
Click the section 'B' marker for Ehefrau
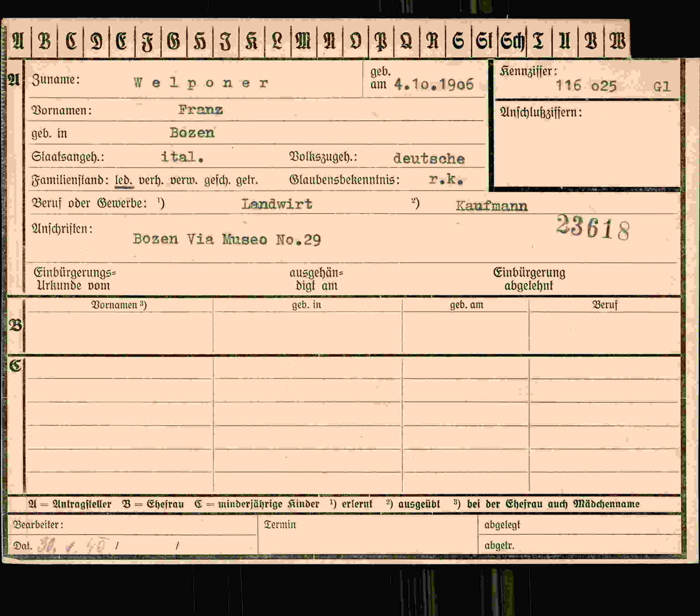[x=15, y=325]
